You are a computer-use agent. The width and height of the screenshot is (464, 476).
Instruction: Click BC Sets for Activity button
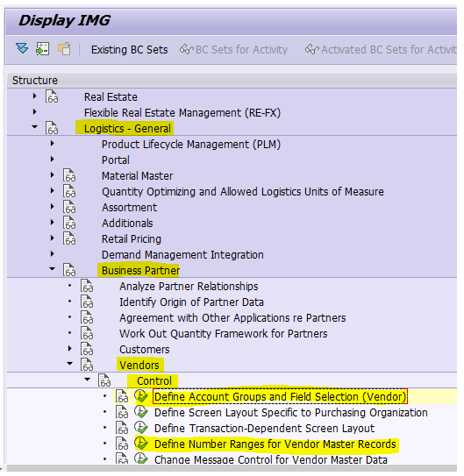point(233,49)
